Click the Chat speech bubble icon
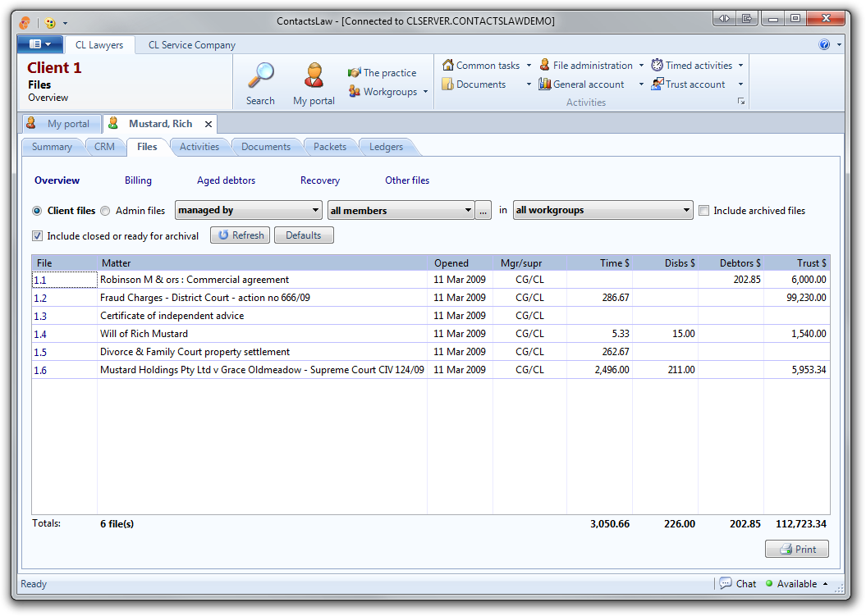This screenshot has height=616, width=866. pos(726,583)
